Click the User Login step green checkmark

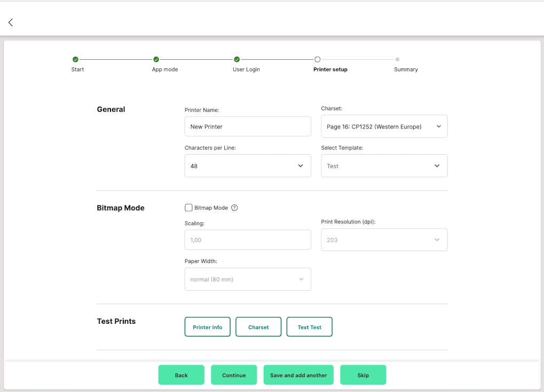coord(236,60)
